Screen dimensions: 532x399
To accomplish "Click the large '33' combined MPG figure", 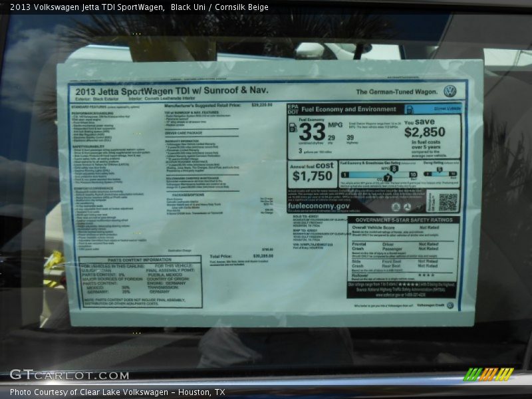I will pos(312,132).
